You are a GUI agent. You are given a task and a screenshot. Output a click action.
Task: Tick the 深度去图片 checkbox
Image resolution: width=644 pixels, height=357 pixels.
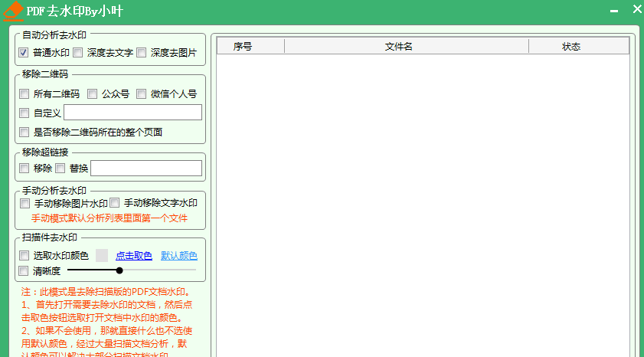[142, 53]
